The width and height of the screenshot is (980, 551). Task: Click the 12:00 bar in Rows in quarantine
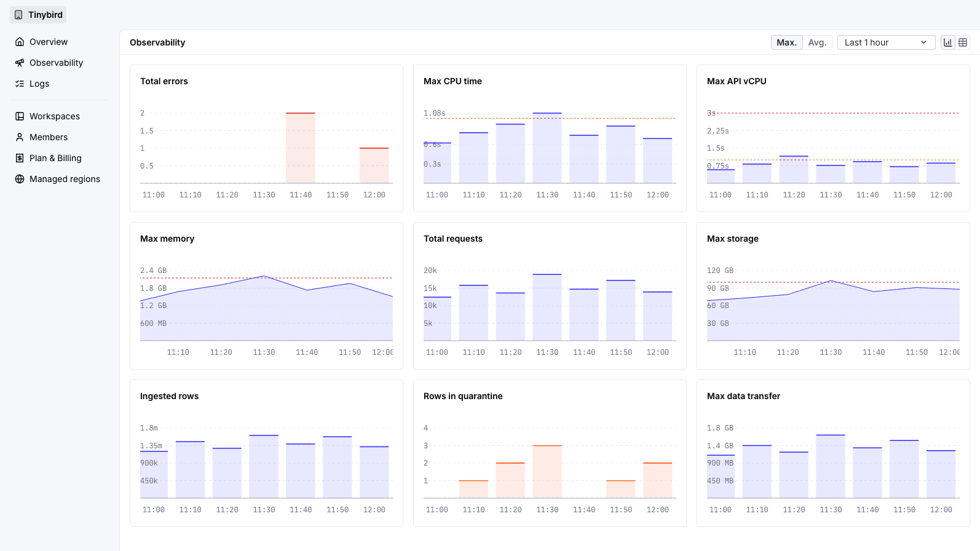[x=658, y=480]
